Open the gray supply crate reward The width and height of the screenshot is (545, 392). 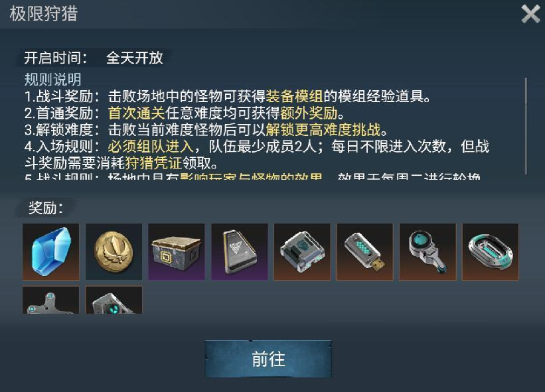pyautogui.click(x=177, y=252)
